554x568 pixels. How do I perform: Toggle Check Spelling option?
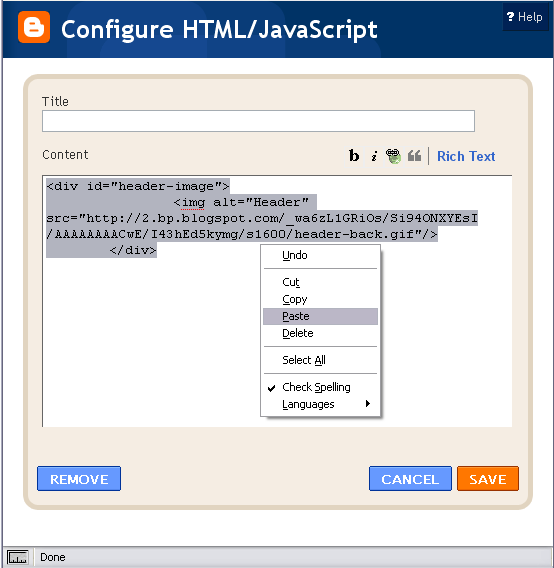click(x=320, y=387)
